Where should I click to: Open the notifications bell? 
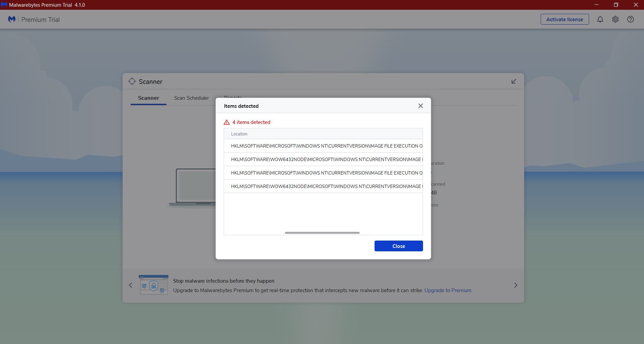600,20
